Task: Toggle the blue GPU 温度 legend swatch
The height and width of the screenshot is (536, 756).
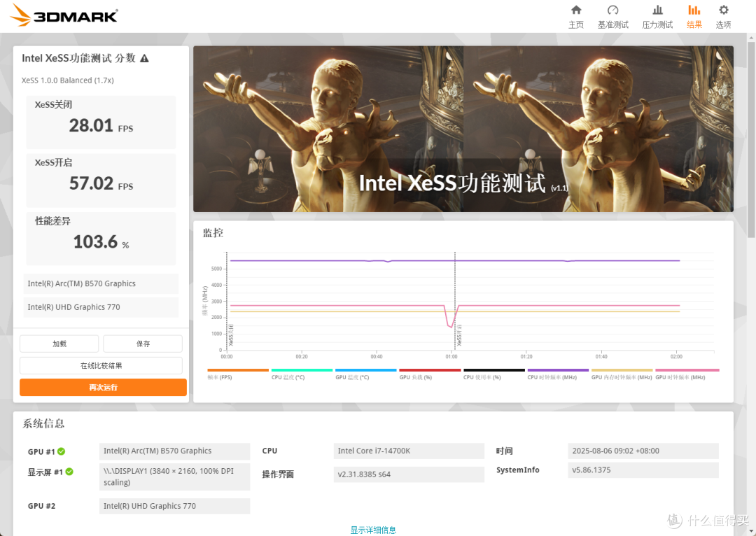Action: [x=366, y=370]
